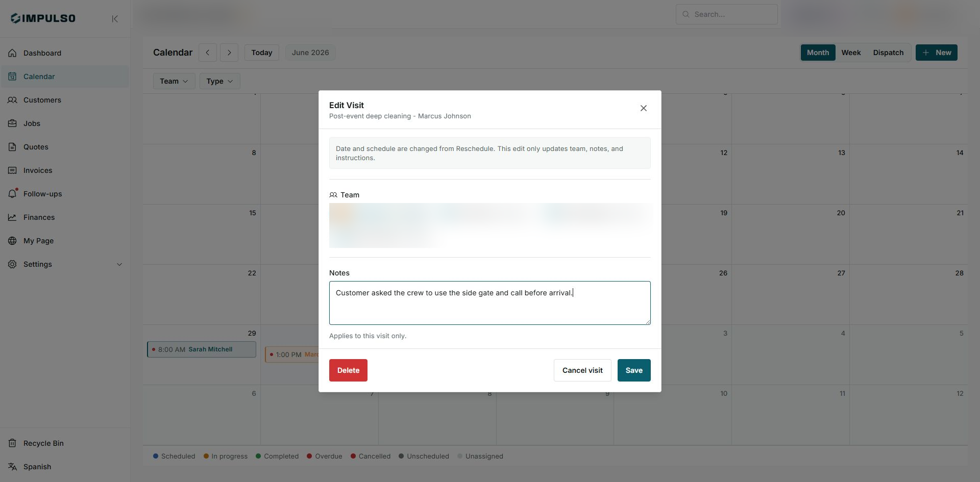980x482 pixels.
Task: Click the Cancelled legend item
Action: pyautogui.click(x=371, y=456)
